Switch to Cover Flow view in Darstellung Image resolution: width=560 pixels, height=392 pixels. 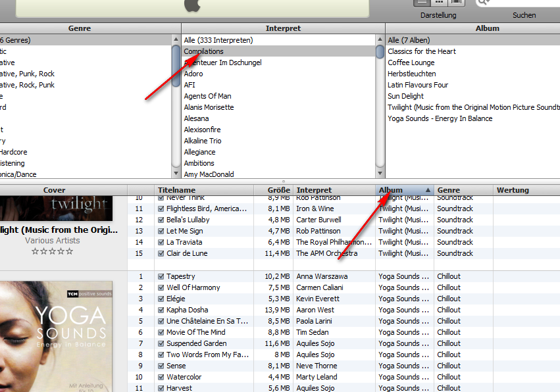click(x=457, y=3)
